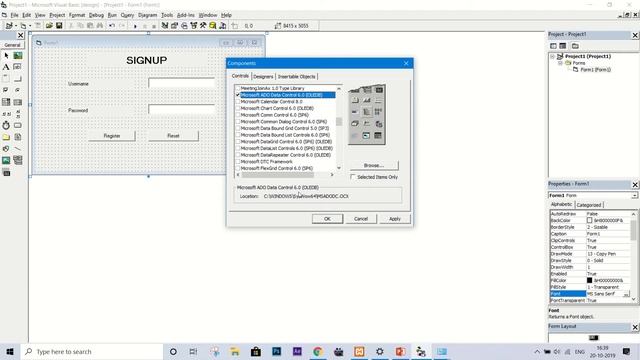Check MeetingJoinAx 1.0 Type Library checkbox

238,88
